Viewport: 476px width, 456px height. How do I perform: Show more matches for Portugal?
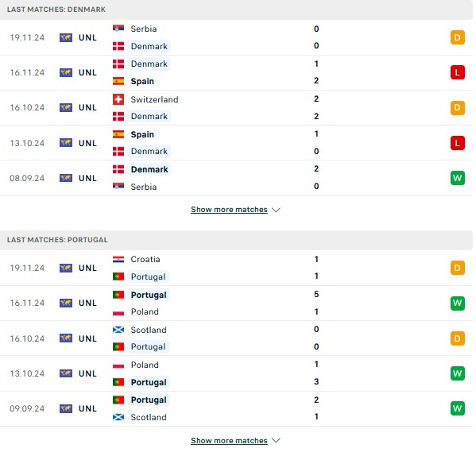(x=229, y=440)
